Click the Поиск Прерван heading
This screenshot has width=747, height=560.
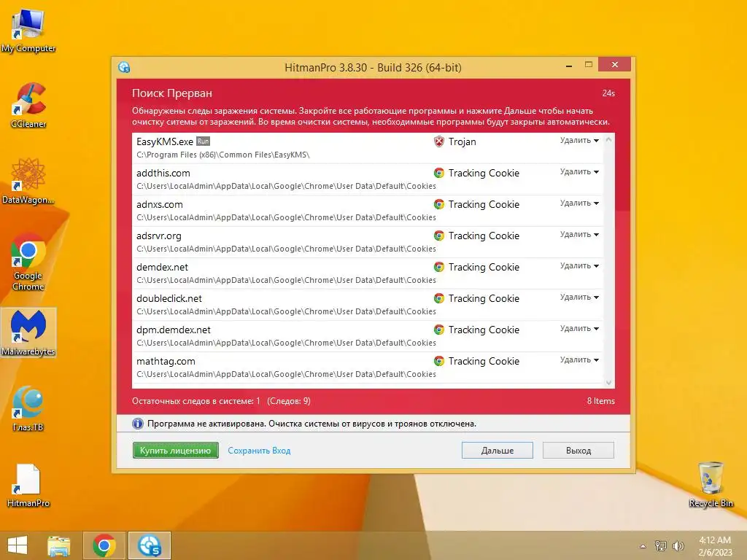click(x=172, y=93)
